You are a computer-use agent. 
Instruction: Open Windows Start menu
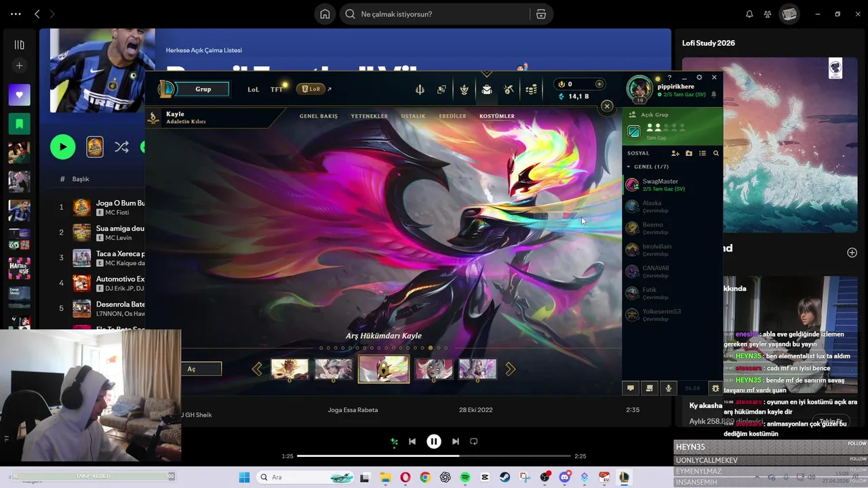click(x=244, y=477)
